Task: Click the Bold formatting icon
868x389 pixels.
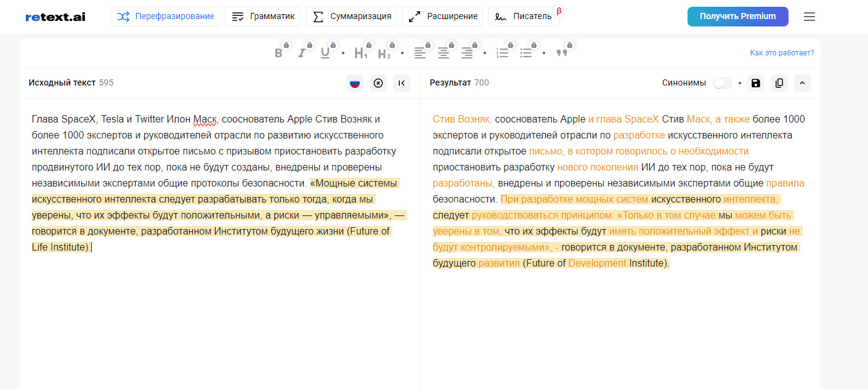Action: (279, 54)
